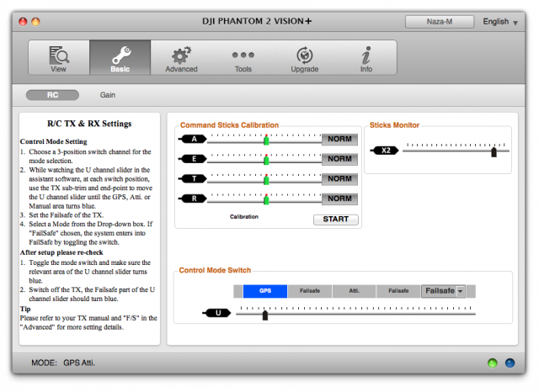The image size is (539, 392).
Task: Click the Failsafe segment right of Atti.
Action: (398, 291)
